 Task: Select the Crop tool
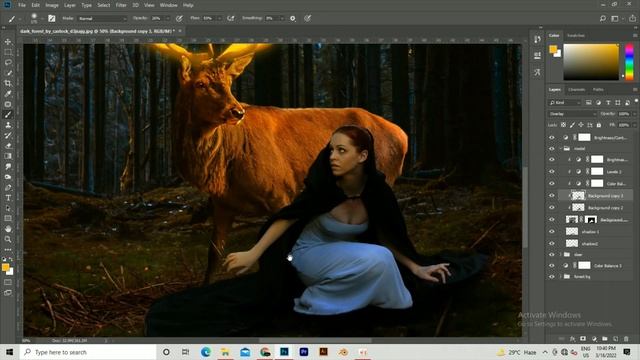(8, 83)
